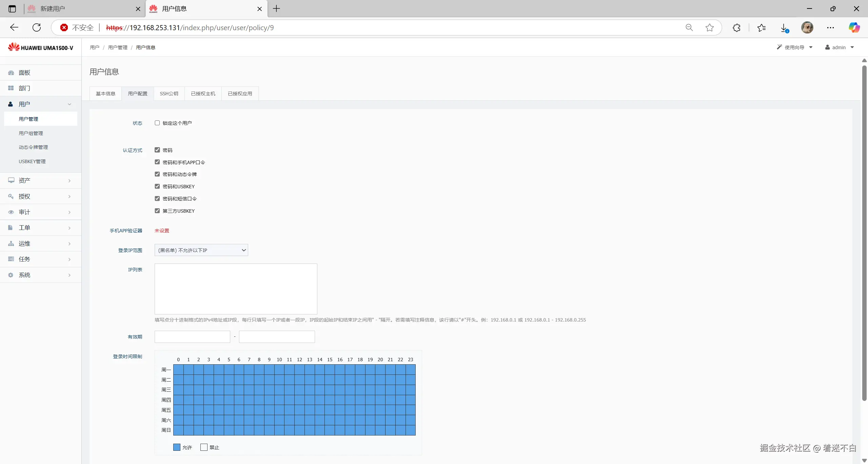This screenshot has height=464, width=868.
Task: Click the 系统 gear icon in sidebar
Action: click(11, 275)
